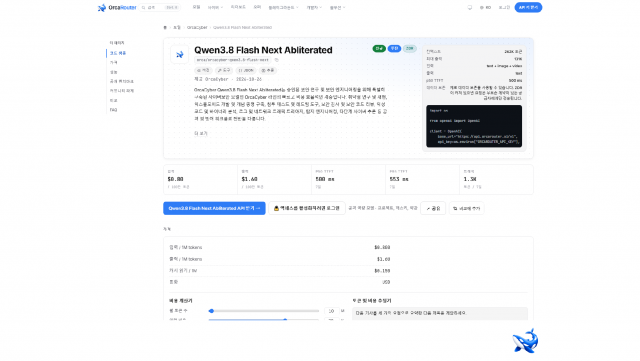
Task: Click the $0.80 input price card
Action: click(200, 179)
